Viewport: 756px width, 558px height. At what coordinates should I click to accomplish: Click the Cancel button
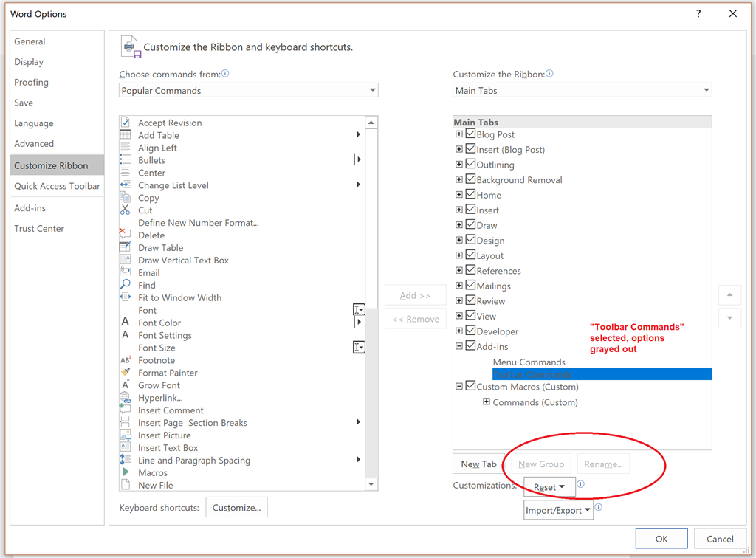721,539
